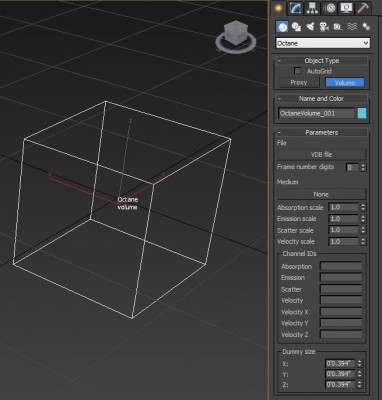Click the ViewCube in the viewport
The image size is (382, 400).
[236, 36]
